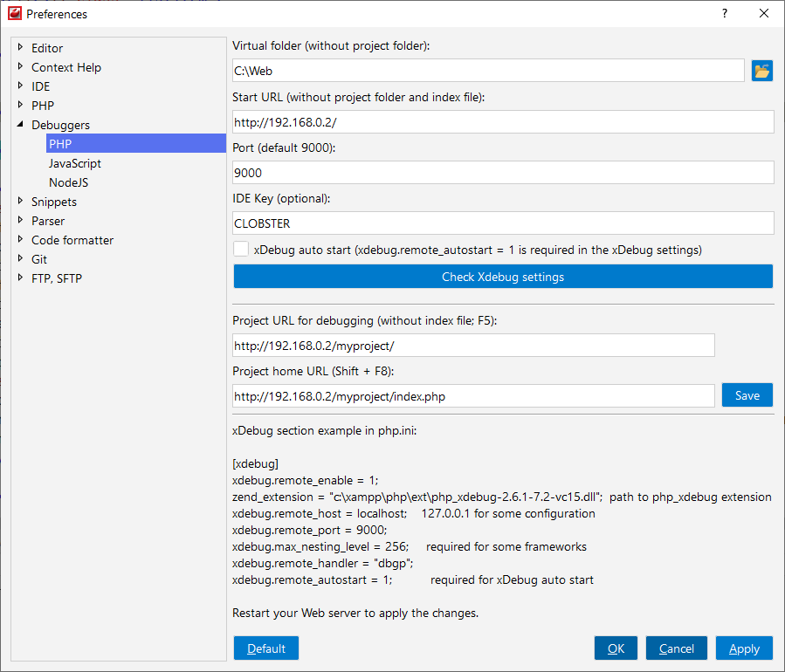The width and height of the screenshot is (785, 672).
Task: Focus the Start URL input field
Action: (503, 122)
